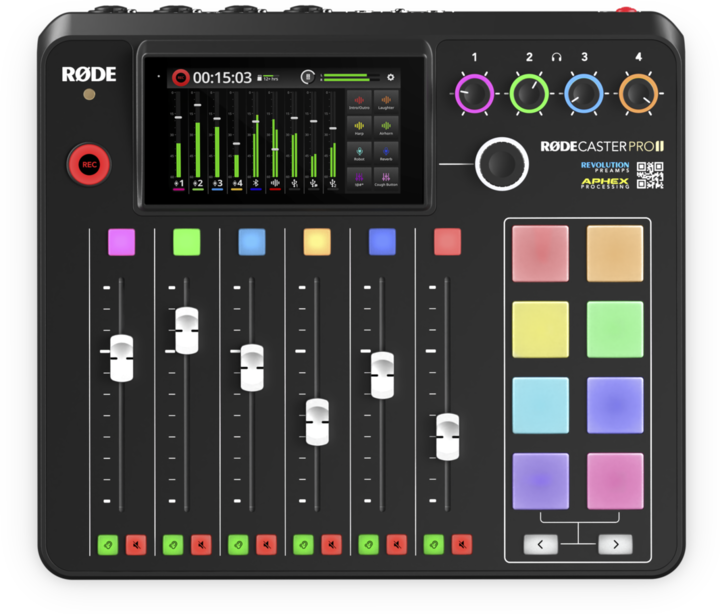This screenshot has height=614, width=720.
Task: Select microphone channel 3 icon on screen
Action: click(217, 184)
